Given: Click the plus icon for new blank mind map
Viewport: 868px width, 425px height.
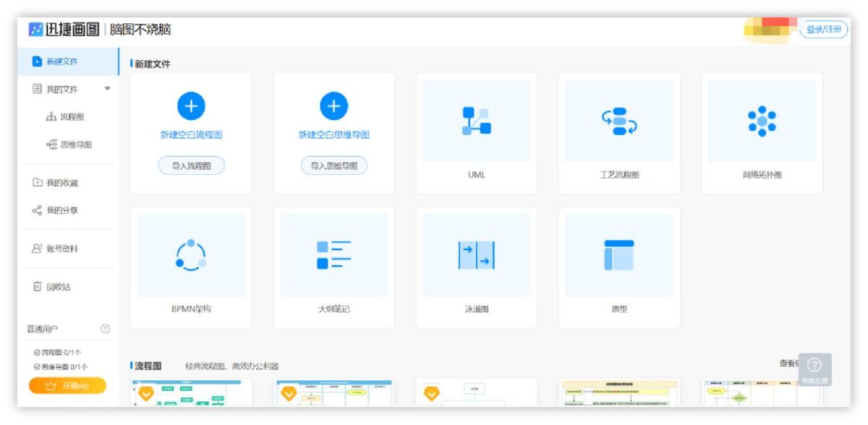Looking at the screenshot, I should point(333,107).
